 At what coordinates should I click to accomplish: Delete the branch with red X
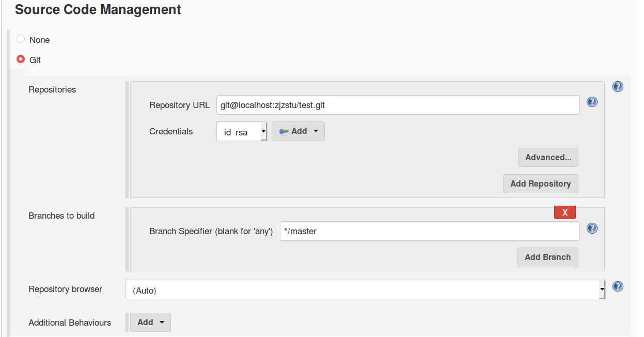pos(564,212)
